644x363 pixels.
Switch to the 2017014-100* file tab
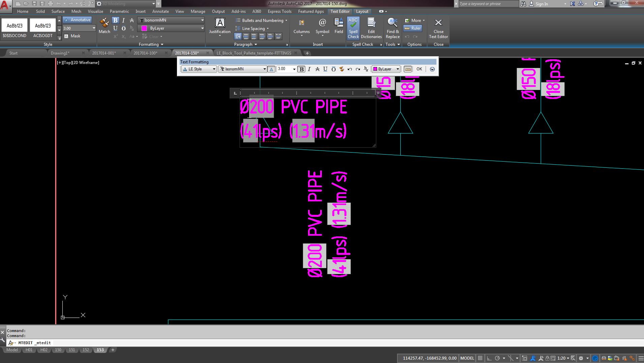[x=145, y=53]
